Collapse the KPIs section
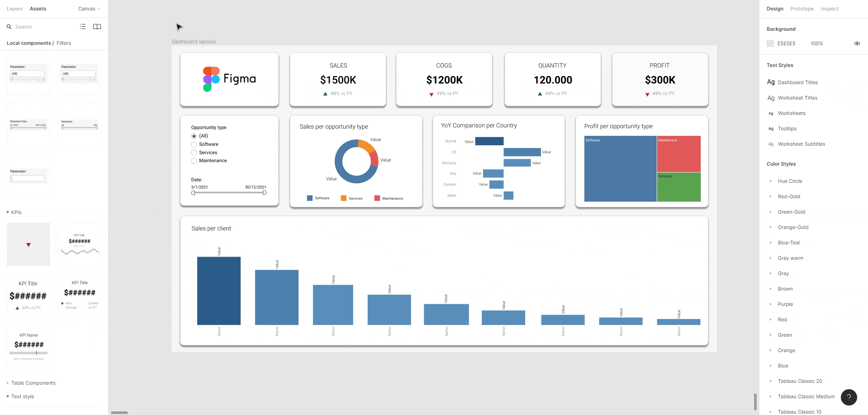This screenshot has height=415, width=868. [x=8, y=212]
